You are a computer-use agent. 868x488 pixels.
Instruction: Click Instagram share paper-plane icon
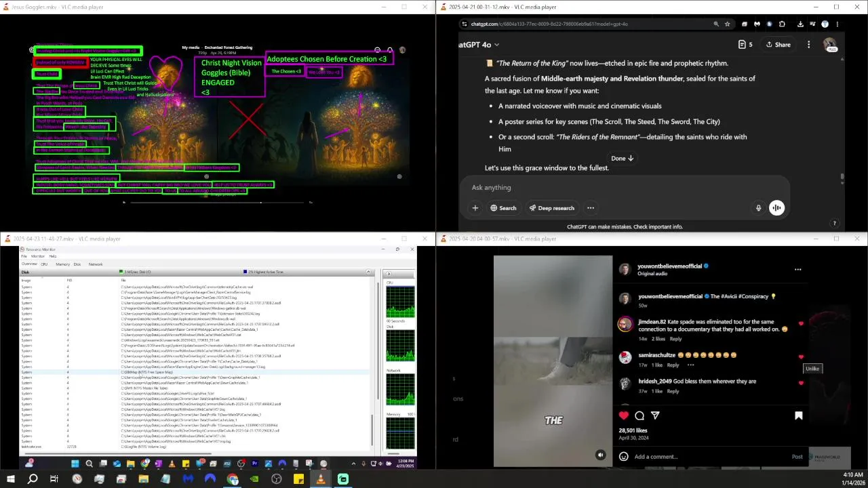(x=655, y=415)
